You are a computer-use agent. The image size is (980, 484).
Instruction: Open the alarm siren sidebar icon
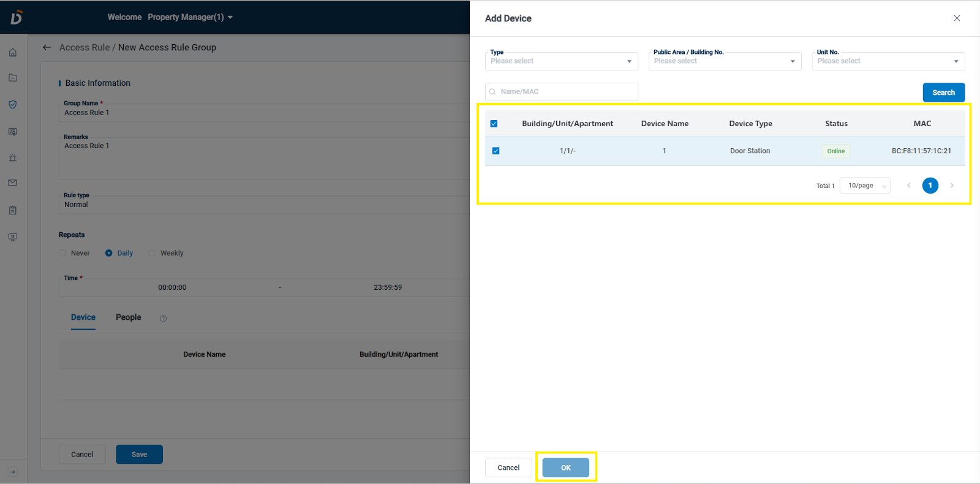(x=13, y=157)
